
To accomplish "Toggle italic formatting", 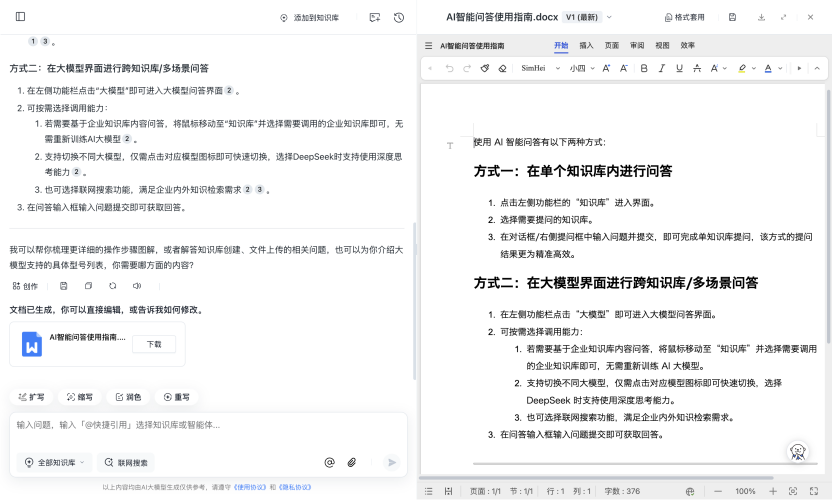I will pyautogui.click(x=662, y=68).
